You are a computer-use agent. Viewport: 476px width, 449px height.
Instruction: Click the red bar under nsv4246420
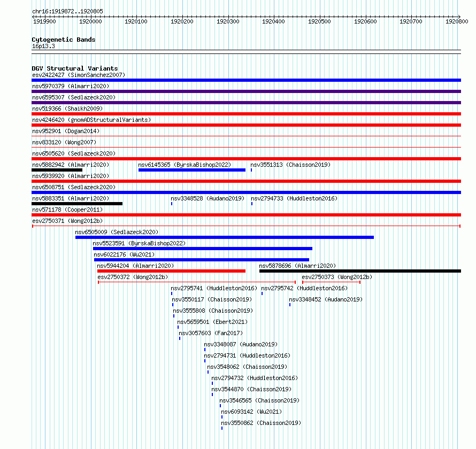(x=246, y=125)
